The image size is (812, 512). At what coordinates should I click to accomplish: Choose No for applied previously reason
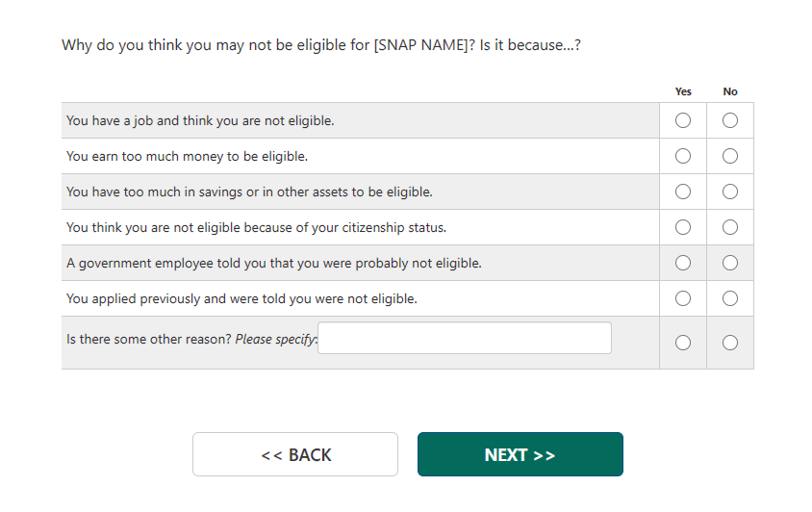(x=730, y=298)
